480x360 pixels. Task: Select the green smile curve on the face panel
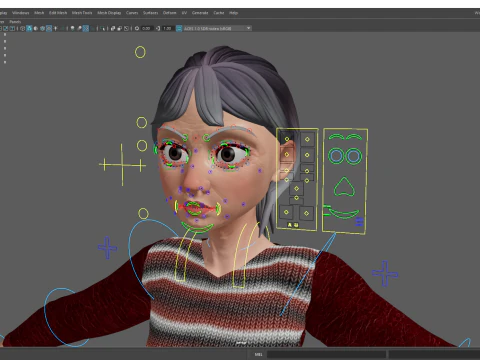[x=343, y=213]
